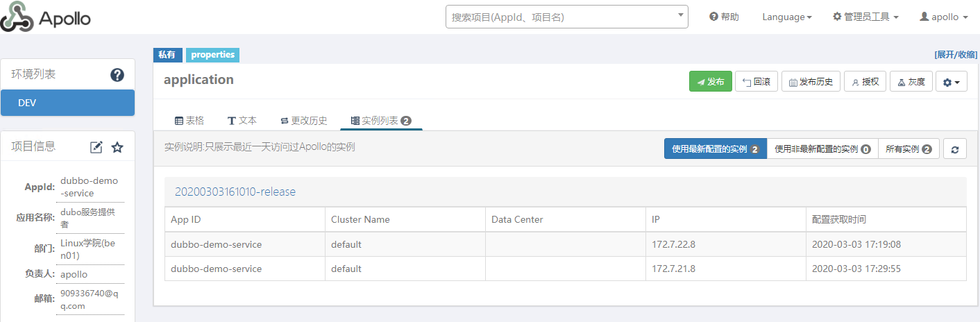
Task: Show all instances (所有实例)
Action: coord(909,149)
